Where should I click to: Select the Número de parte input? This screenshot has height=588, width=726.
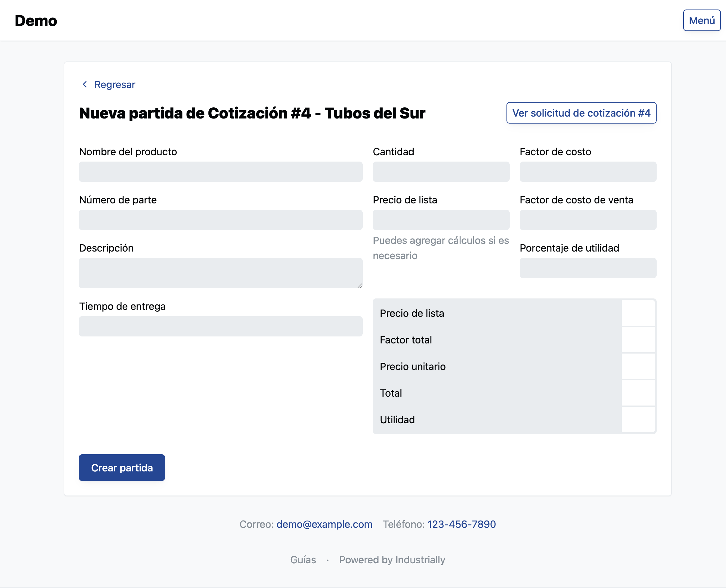tap(220, 220)
